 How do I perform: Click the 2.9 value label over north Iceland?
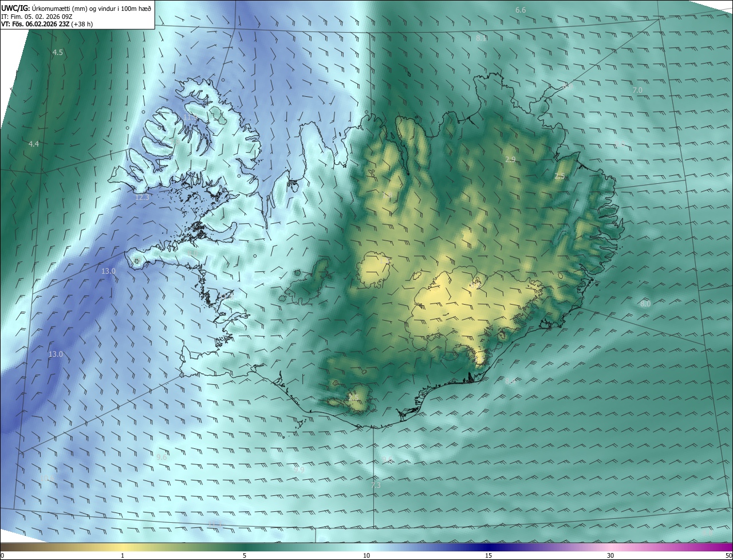point(510,159)
